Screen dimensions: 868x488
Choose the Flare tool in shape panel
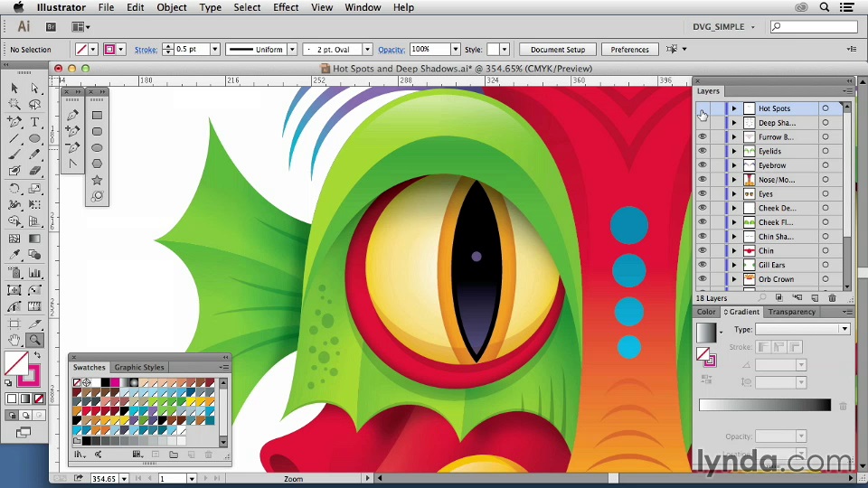tap(97, 196)
